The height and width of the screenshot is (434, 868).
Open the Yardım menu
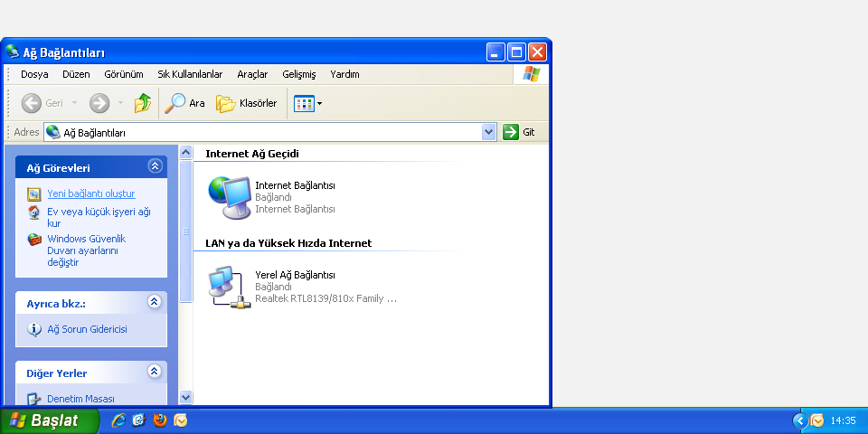point(344,74)
